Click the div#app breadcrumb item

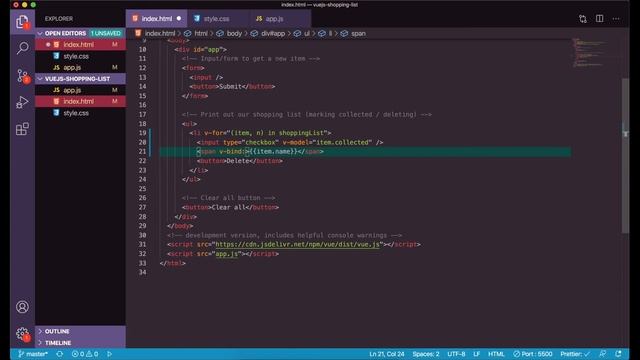tap(268, 33)
